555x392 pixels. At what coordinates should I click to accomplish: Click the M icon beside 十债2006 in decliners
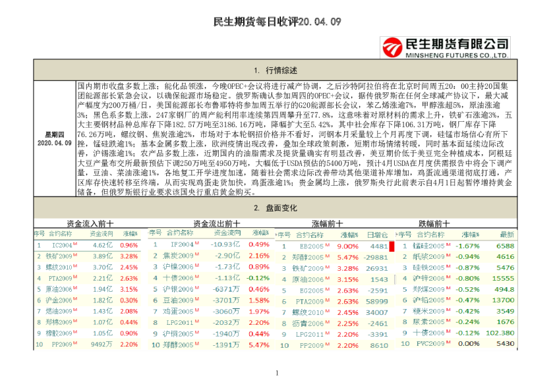(447, 331)
